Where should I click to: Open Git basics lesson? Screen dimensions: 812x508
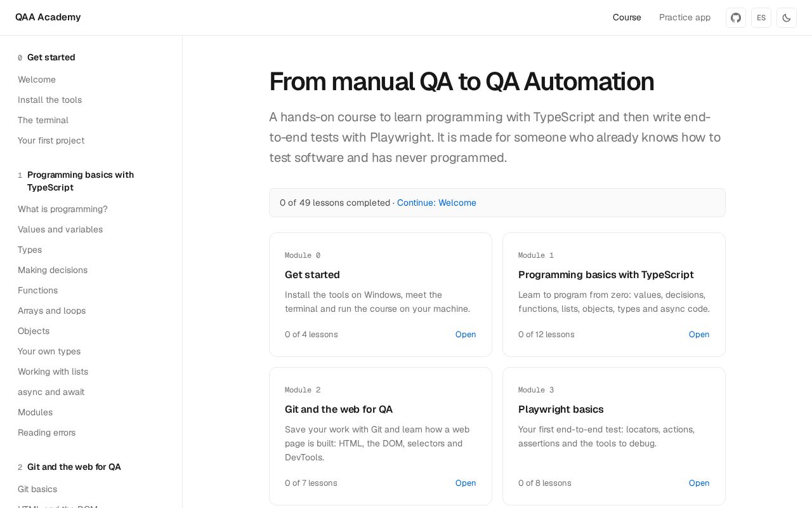[x=37, y=489]
